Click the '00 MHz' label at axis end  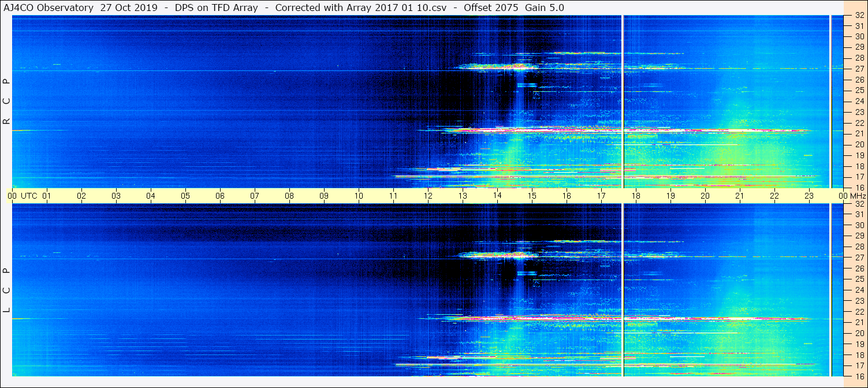coord(851,196)
